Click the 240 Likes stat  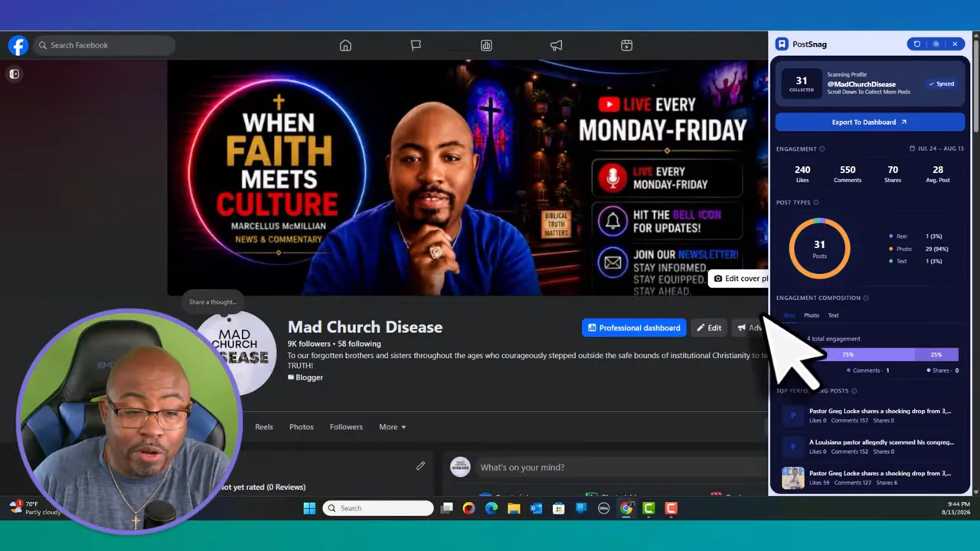(x=802, y=174)
